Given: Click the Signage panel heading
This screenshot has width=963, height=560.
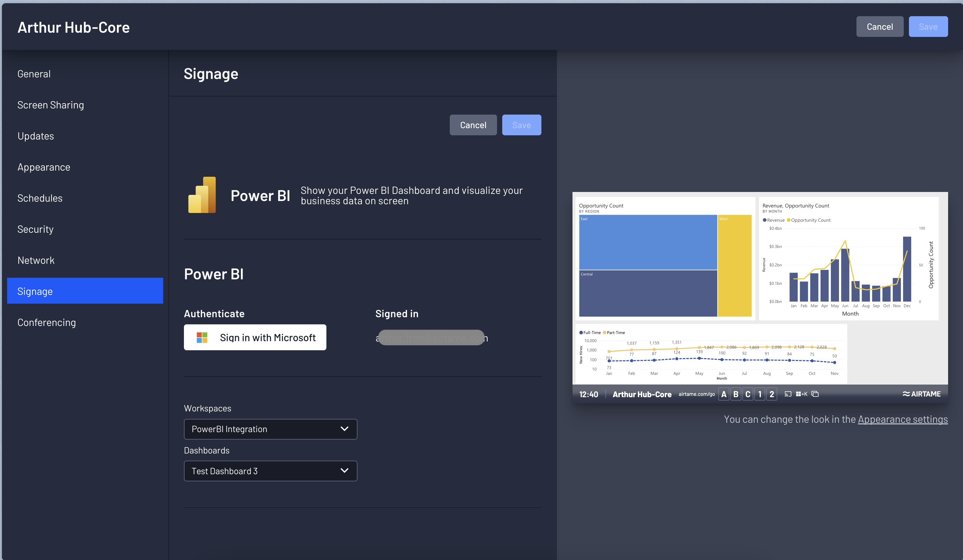Looking at the screenshot, I should 211,73.
